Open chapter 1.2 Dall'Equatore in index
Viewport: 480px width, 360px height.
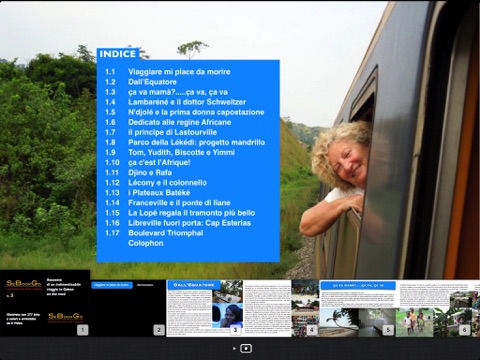[141, 82]
